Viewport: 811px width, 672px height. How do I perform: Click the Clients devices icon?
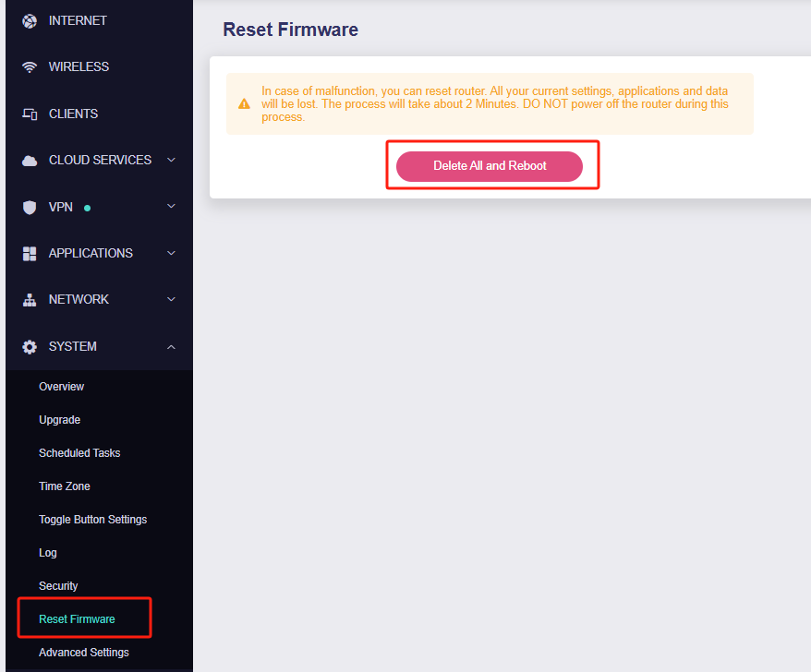tap(30, 114)
